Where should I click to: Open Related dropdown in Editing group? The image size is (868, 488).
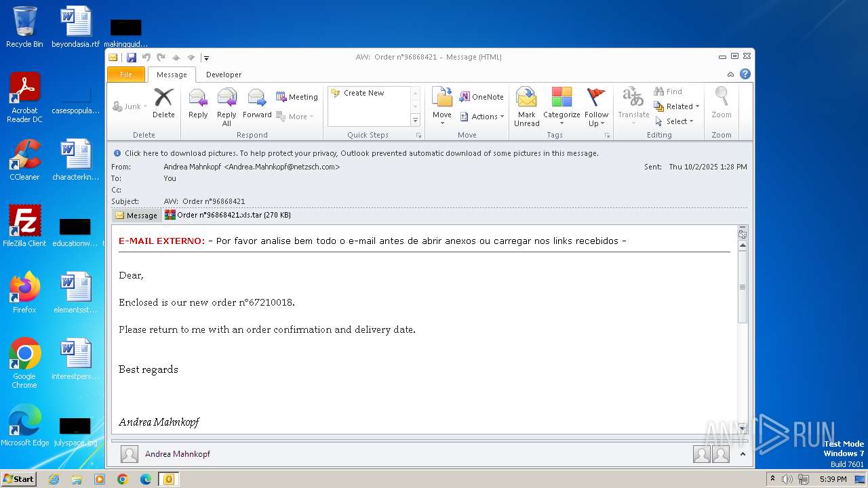(x=676, y=106)
